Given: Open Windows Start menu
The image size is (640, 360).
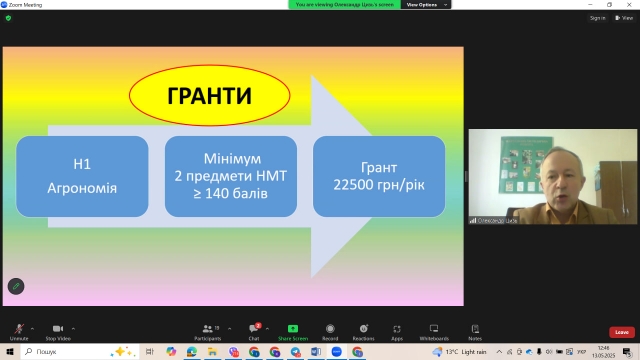Looking at the screenshot, I should point(10,351).
